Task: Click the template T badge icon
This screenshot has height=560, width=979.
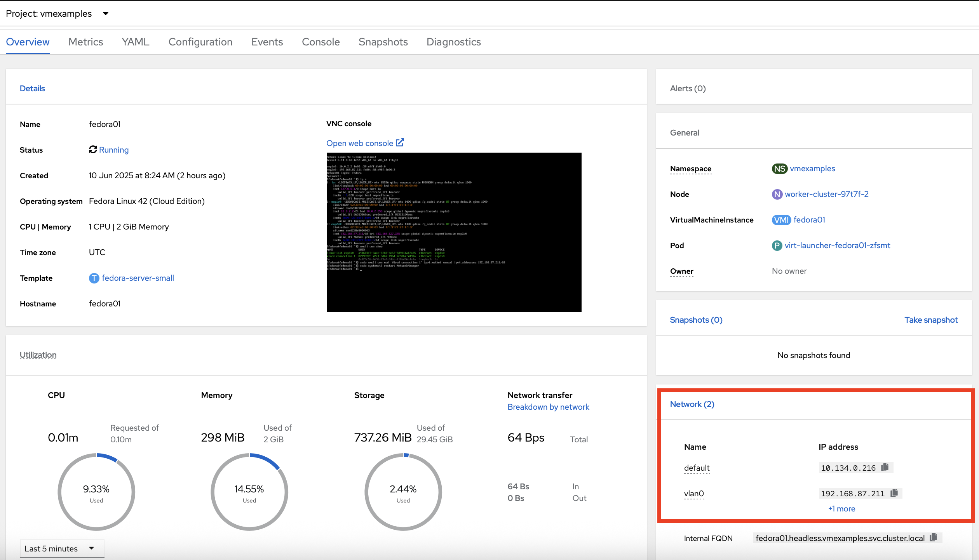Action: pyautogui.click(x=94, y=278)
